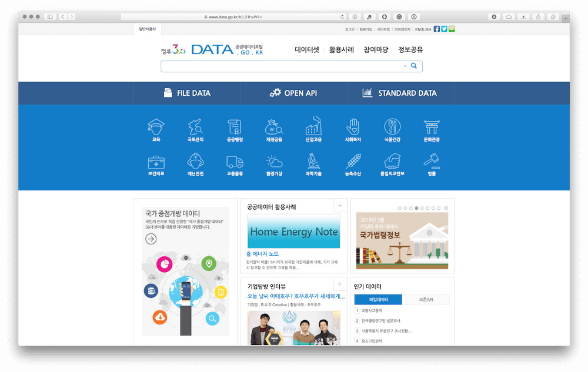The height and width of the screenshot is (372, 588).
Task: Click into the main search text field
Action: tap(281, 66)
